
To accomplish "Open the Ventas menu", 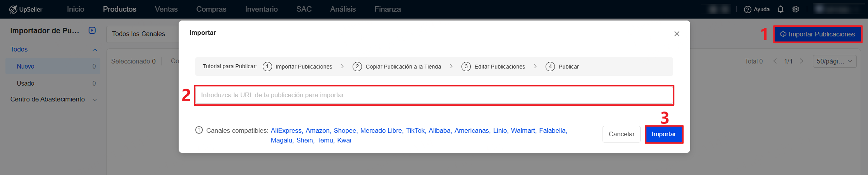I will click(x=166, y=9).
